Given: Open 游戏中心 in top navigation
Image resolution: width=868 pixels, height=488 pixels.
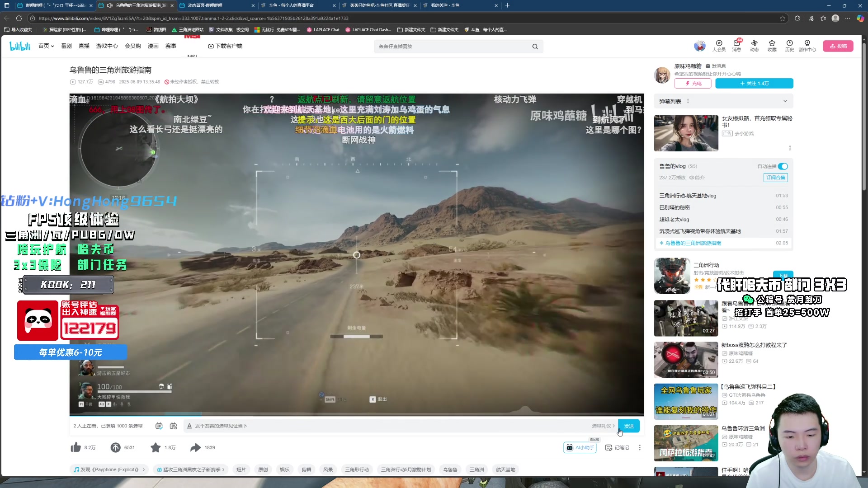Looking at the screenshot, I should (107, 46).
